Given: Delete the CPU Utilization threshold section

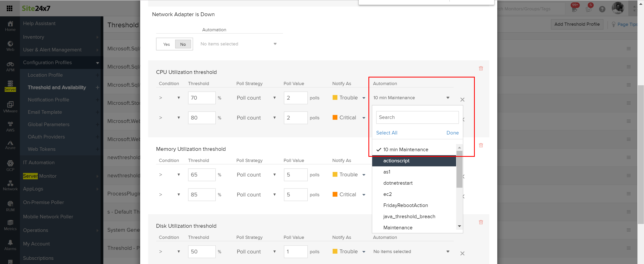Looking at the screenshot, I should point(481,68).
